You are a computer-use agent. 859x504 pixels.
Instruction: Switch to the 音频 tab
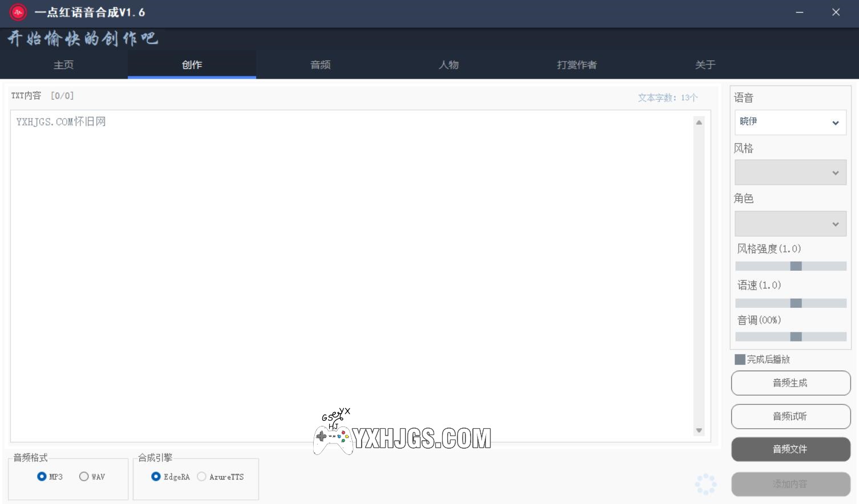(x=320, y=65)
